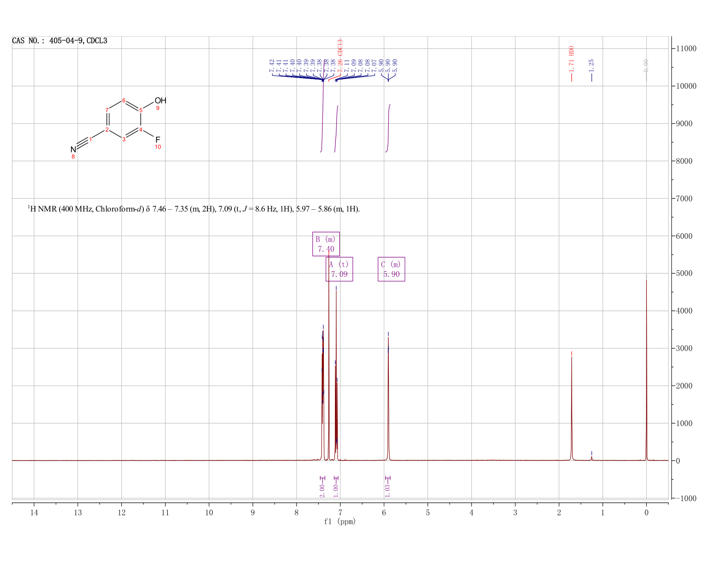
Task: Click the integral curve above the 5.90 peak
Action: (388, 128)
